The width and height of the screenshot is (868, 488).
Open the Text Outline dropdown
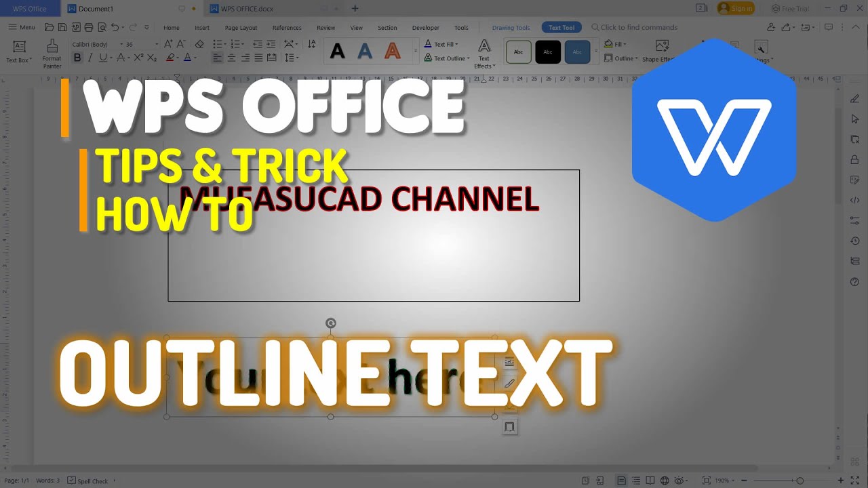446,58
